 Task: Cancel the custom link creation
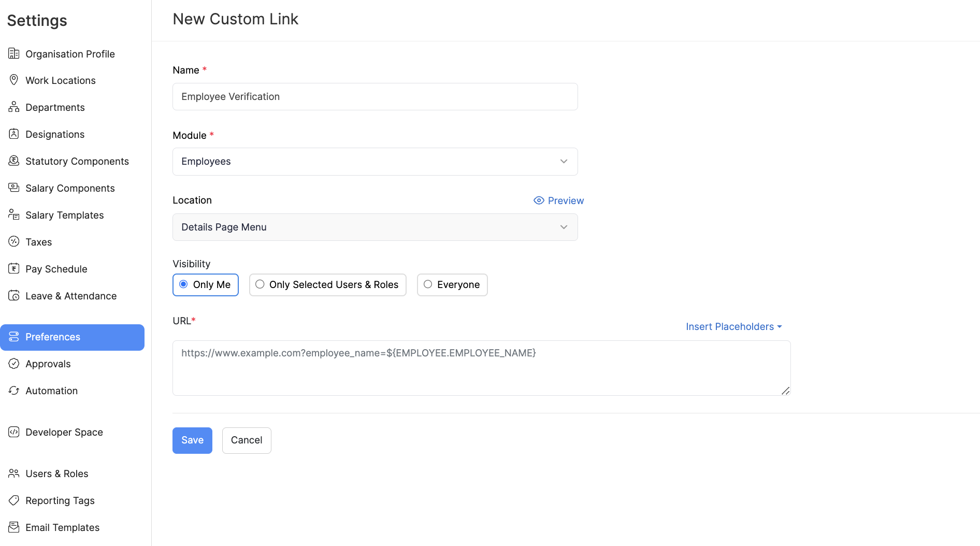[x=247, y=440]
